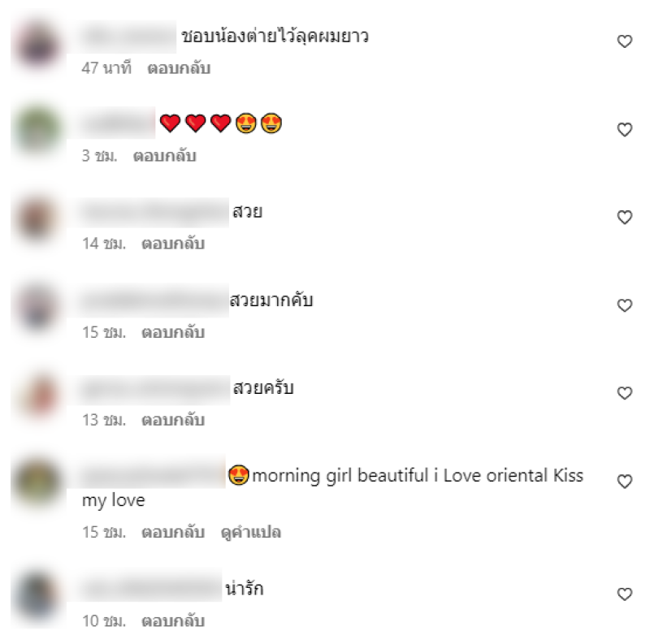This screenshot has height=644, width=650.
Task: Reply to the 47 นาที comment
Action: (179, 68)
